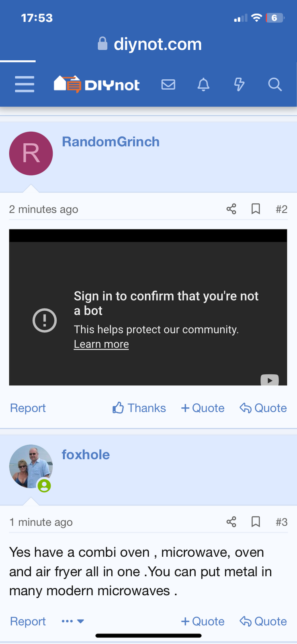Open the hamburger navigation menu
This screenshot has height=644, width=297.
click(25, 85)
